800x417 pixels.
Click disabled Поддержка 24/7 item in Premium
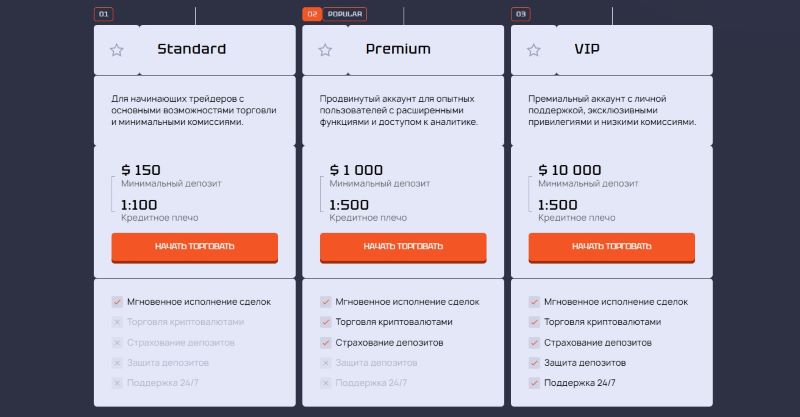(371, 383)
